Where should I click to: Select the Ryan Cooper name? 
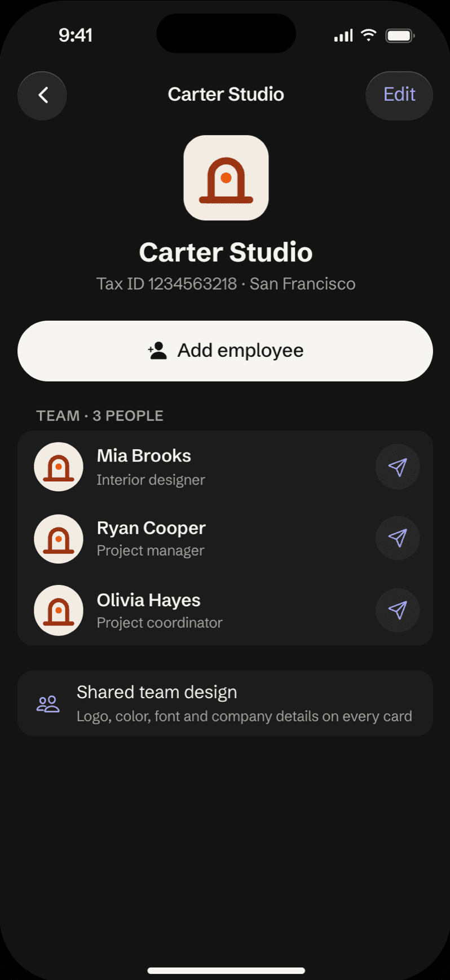coord(151,528)
